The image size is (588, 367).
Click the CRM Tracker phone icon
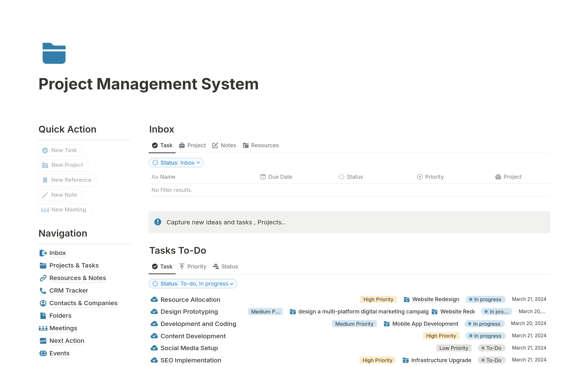point(43,290)
